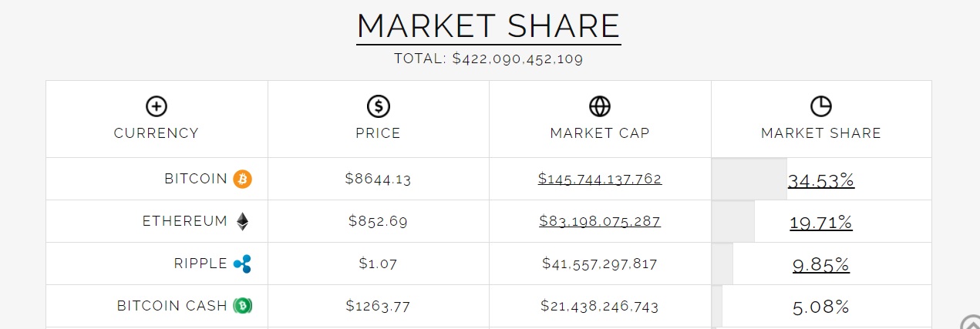Click the globe Market Cap icon
Screen dimensions: 980x329
pyautogui.click(x=600, y=106)
